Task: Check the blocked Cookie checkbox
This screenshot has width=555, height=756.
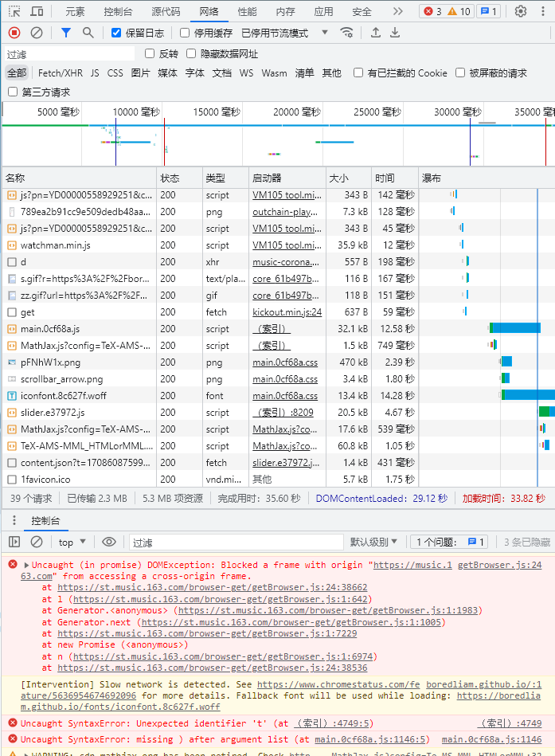Action: tap(358, 72)
